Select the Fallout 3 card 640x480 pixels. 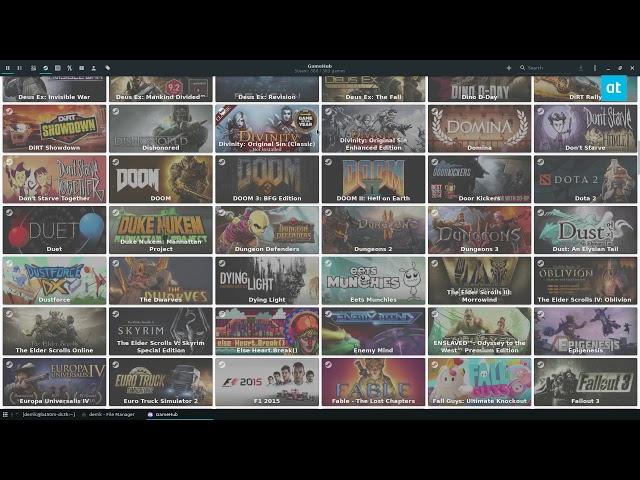pos(586,382)
